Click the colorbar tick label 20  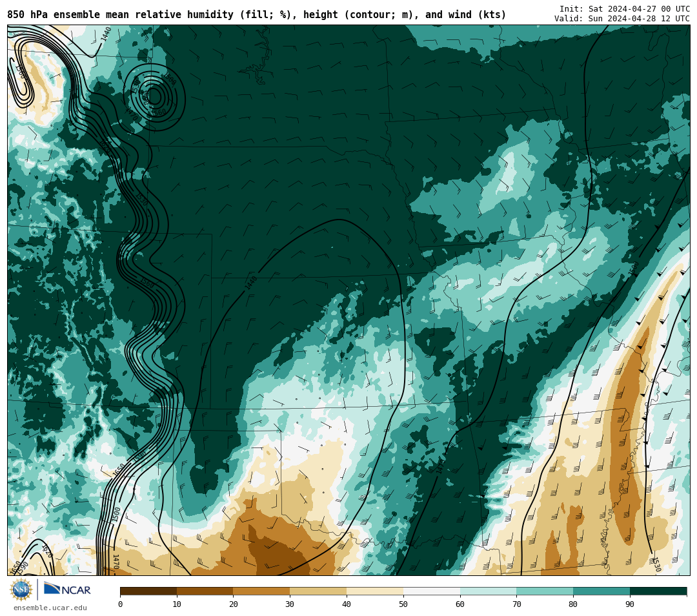(x=234, y=604)
